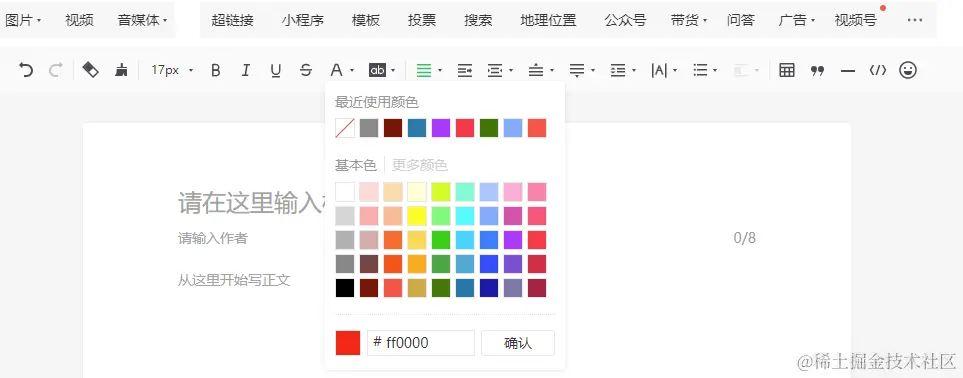Choose the white swatch in basic colors
The width and height of the screenshot is (963, 378).
pos(345,192)
